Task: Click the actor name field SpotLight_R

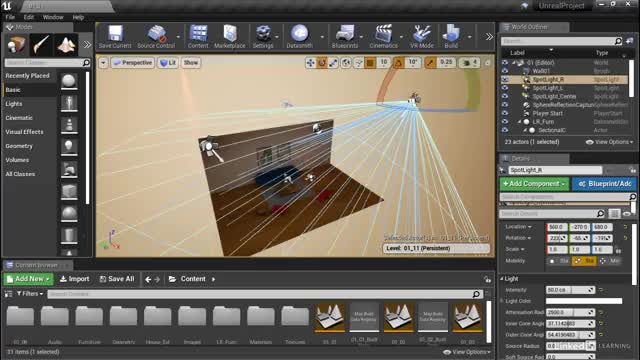Action: (x=555, y=170)
